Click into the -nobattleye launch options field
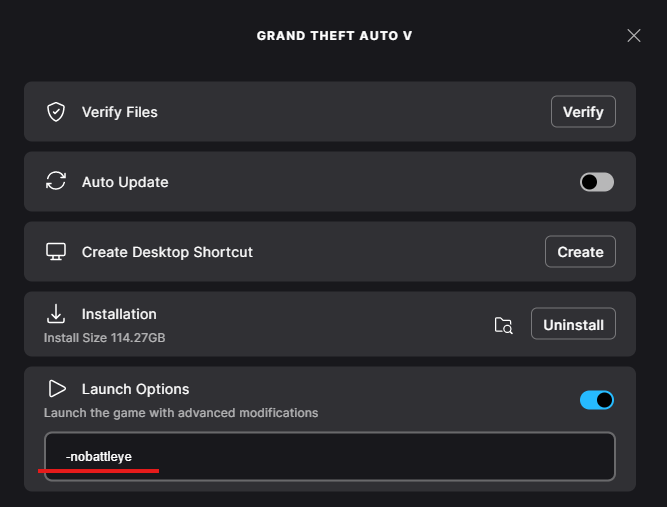The height and width of the screenshot is (507, 667). [x=330, y=456]
